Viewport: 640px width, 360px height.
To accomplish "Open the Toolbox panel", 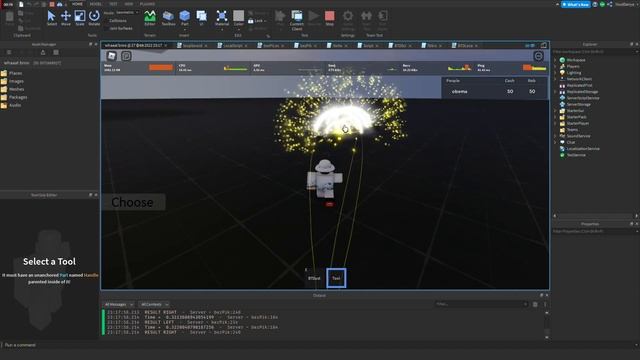I will coord(168,18).
